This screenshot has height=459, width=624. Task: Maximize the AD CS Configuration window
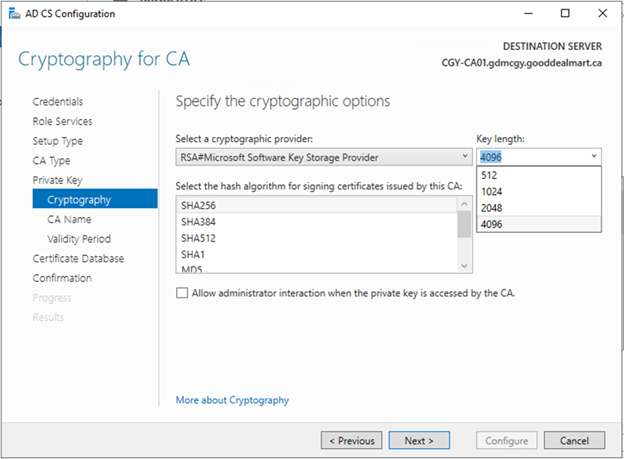[565, 14]
